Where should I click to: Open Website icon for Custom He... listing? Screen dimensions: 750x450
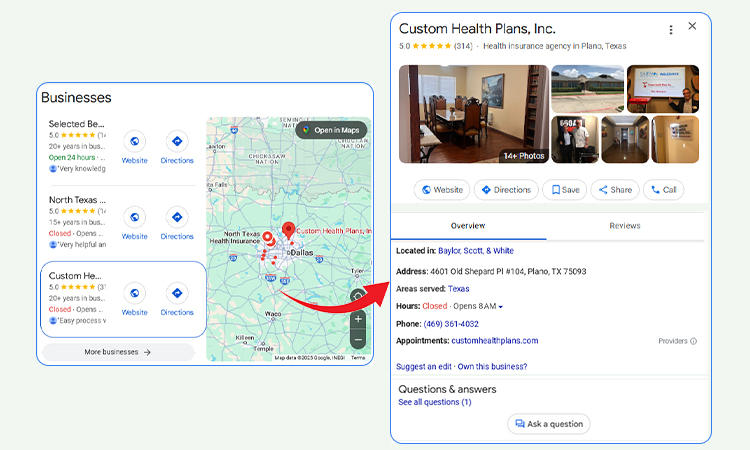pos(134,293)
